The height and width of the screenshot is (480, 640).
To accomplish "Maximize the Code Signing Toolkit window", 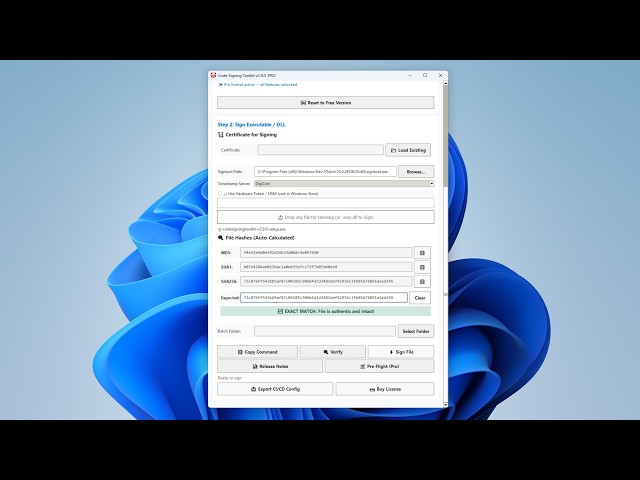I will 425,76.
